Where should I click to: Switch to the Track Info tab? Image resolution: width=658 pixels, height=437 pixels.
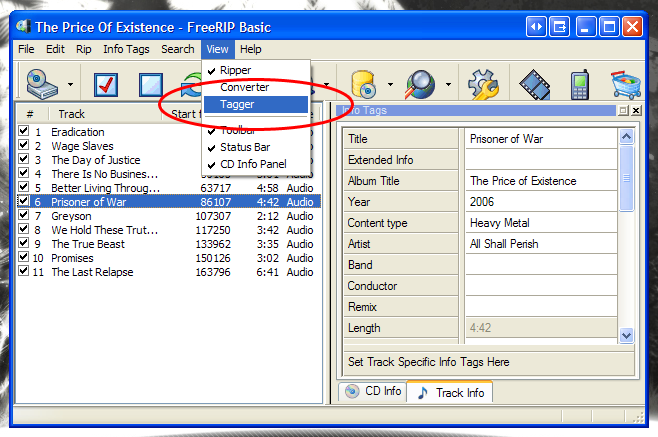click(x=450, y=393)
